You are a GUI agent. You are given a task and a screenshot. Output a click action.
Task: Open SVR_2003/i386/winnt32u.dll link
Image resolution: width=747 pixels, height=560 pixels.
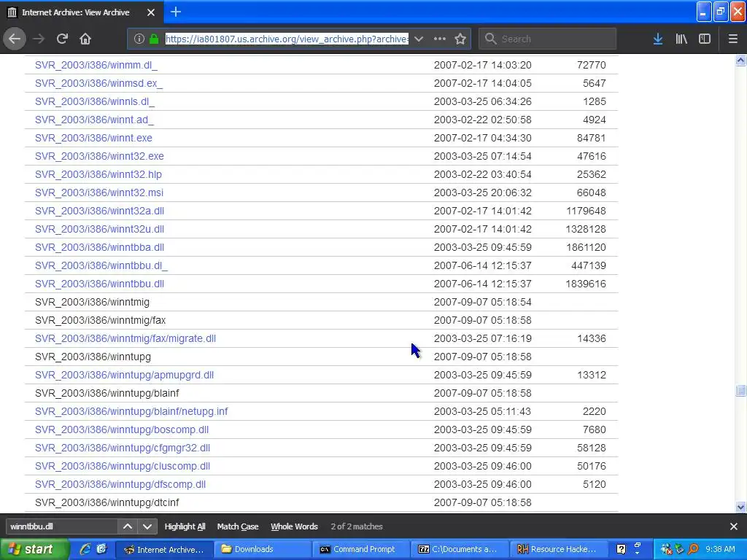(99, 229)
